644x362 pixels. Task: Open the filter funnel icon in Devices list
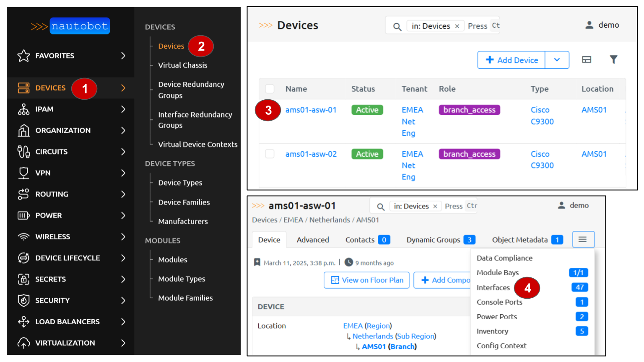[613, 60]
